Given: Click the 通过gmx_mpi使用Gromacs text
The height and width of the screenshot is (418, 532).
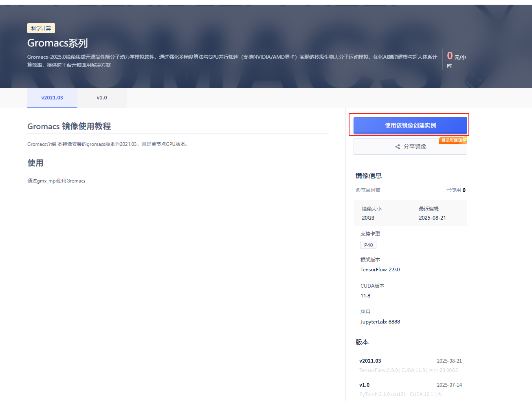Looking at the screenshot, I should point(56,181).
